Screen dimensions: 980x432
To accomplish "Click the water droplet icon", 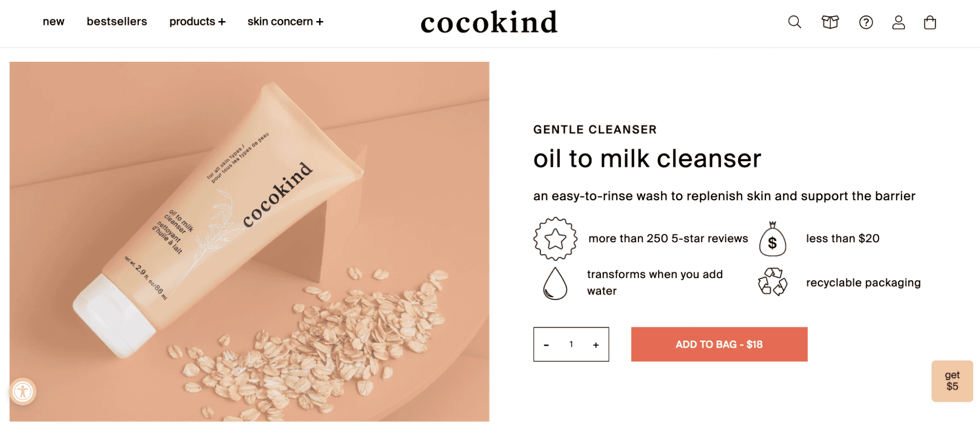I will 555,283.
